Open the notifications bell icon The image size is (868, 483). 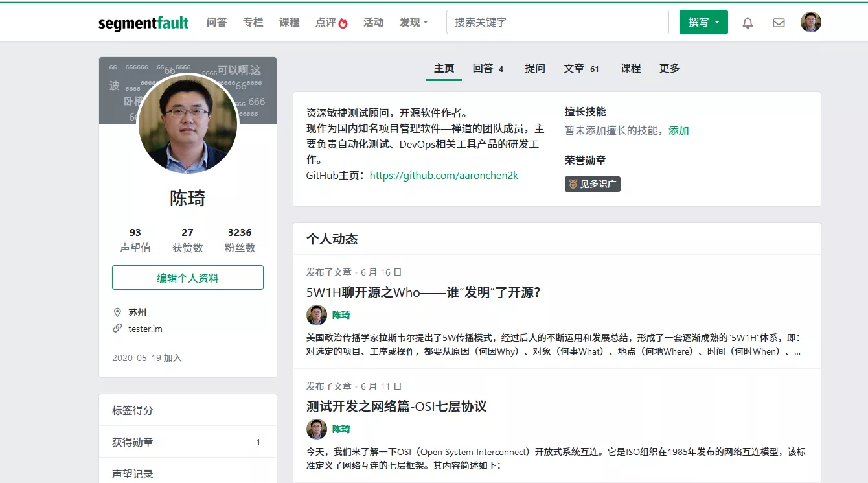748,23
